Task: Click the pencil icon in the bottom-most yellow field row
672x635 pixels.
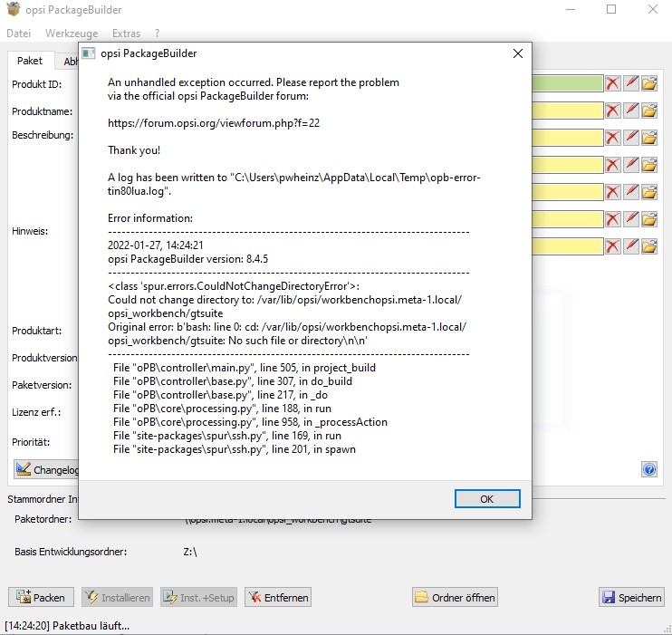Action: [631, 246]
